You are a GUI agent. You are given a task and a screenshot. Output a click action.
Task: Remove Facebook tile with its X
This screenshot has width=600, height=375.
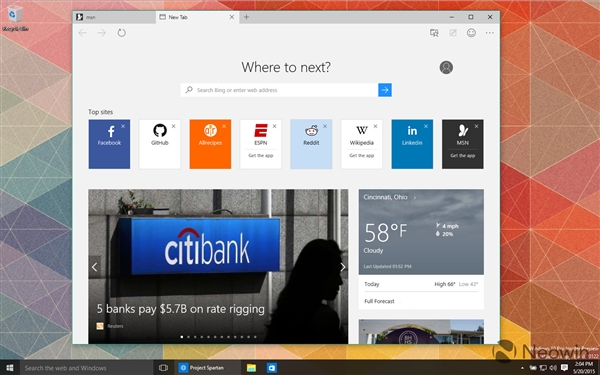tap(123, 126)
